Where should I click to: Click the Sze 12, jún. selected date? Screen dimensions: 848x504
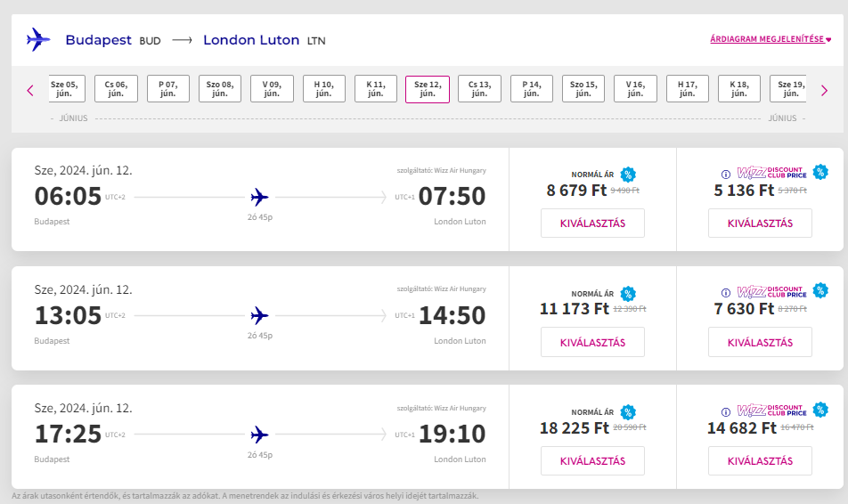point(428,89)
